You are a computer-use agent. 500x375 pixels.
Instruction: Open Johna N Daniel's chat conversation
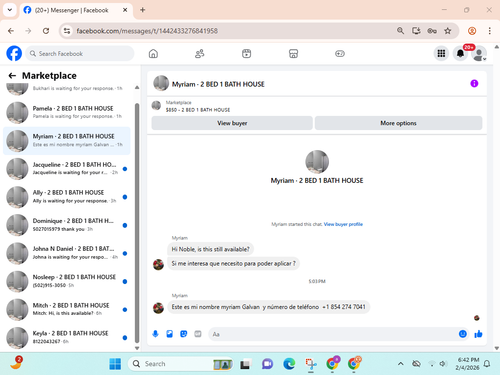67,253
